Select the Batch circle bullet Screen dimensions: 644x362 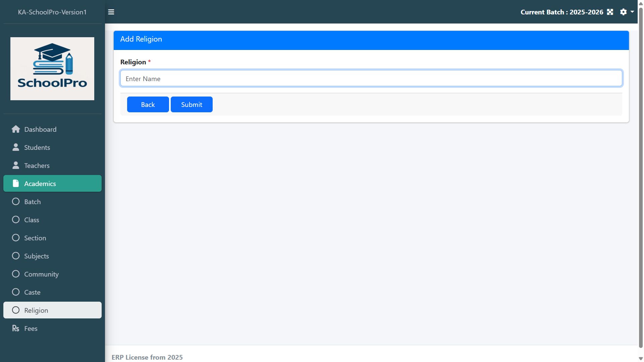point(16,202)
